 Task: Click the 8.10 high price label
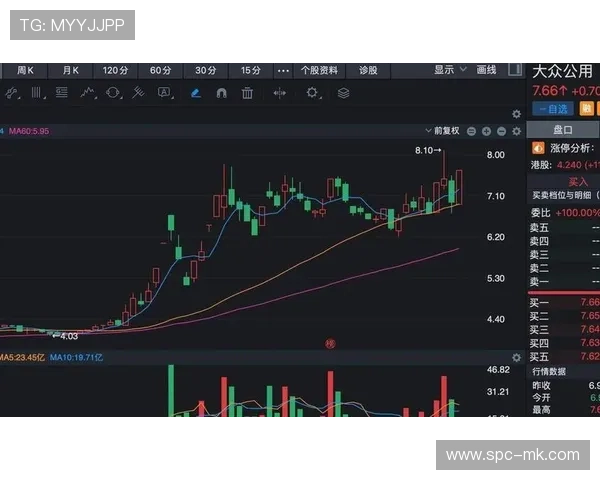tap(428, 150)
